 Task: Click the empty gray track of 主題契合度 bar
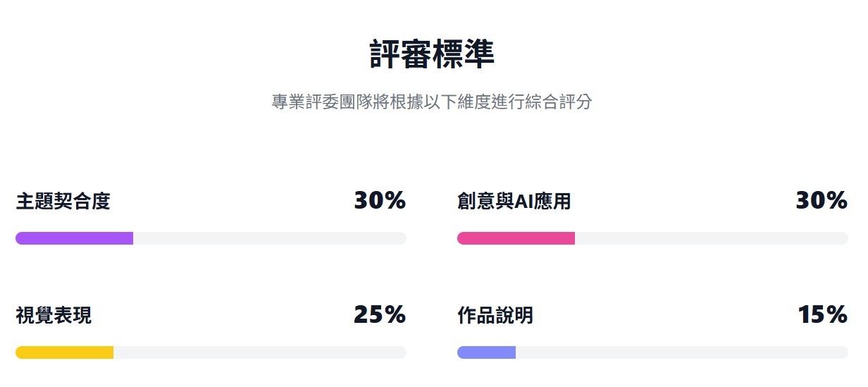[x=269, y=238]
